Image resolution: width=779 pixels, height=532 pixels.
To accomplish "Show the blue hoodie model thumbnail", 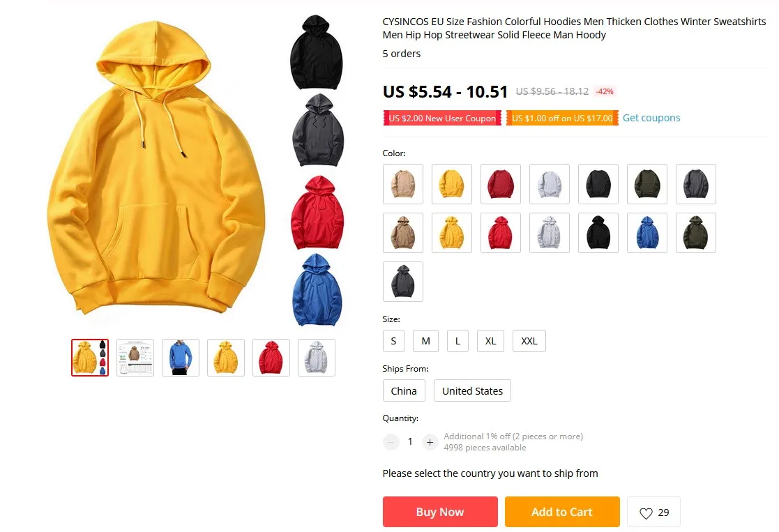I will tap(181, 358).
